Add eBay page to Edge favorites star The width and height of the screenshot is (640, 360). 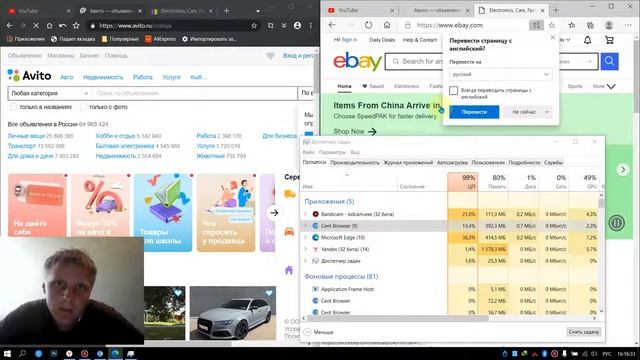pyautogui.click(x=552, y=25)
